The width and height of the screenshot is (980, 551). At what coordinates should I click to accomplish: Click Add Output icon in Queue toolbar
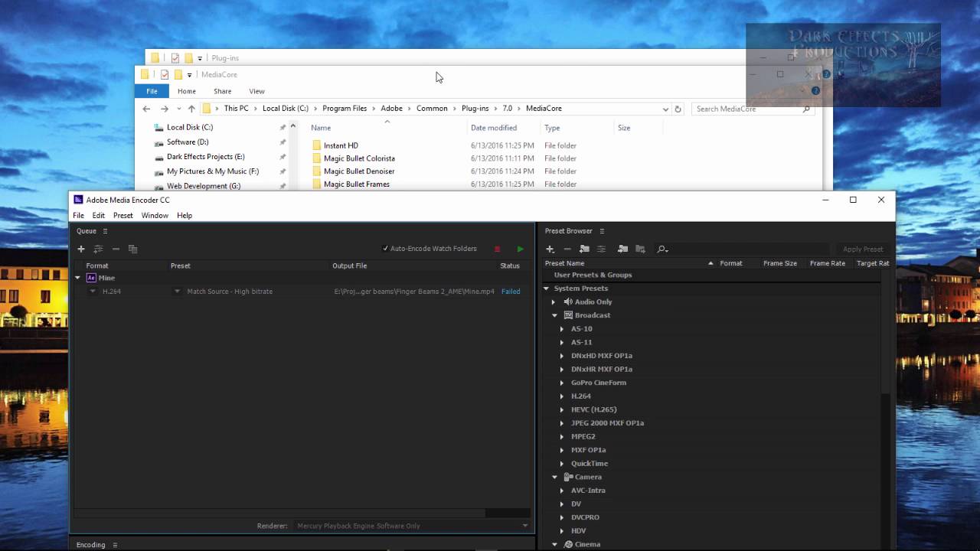[98, 249]
